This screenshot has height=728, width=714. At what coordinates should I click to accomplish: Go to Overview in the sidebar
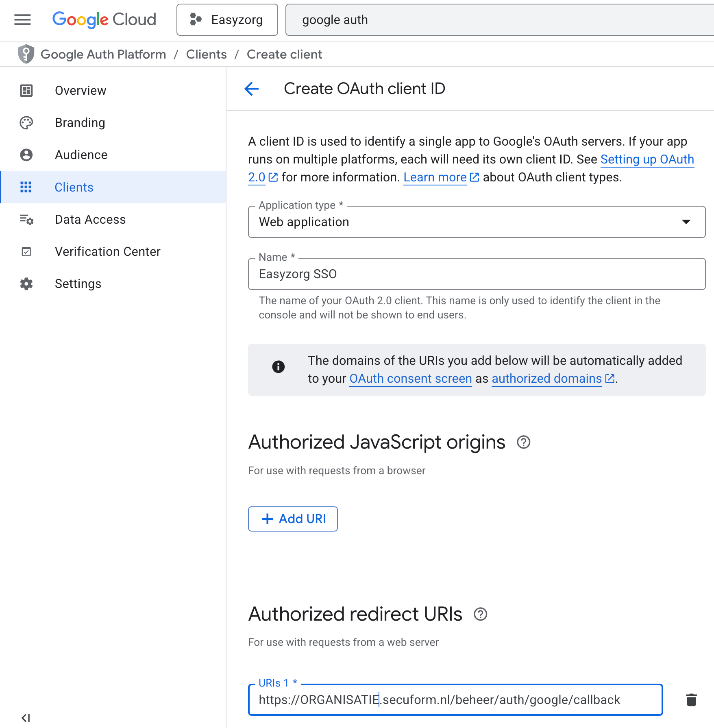point(81,90)
